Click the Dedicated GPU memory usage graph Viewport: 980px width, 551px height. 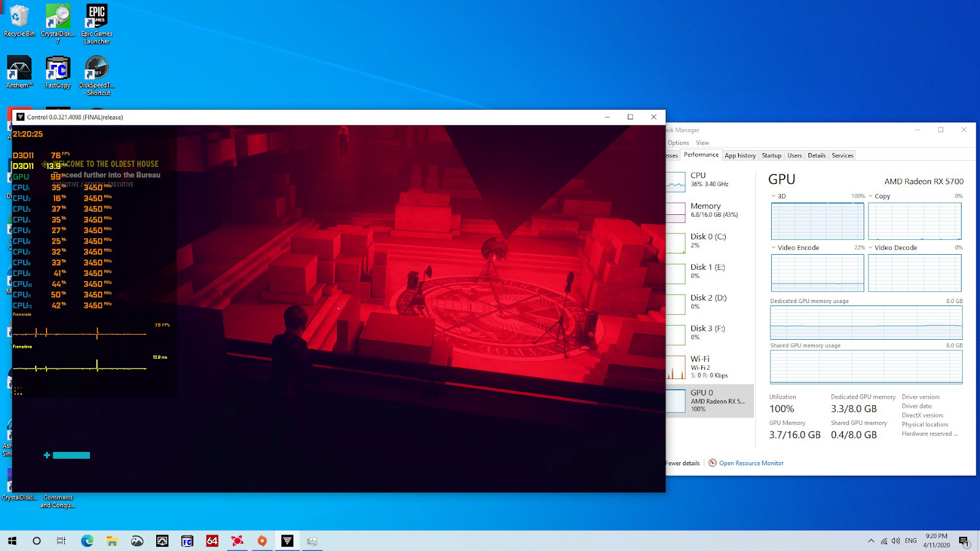tap(866, 323)
